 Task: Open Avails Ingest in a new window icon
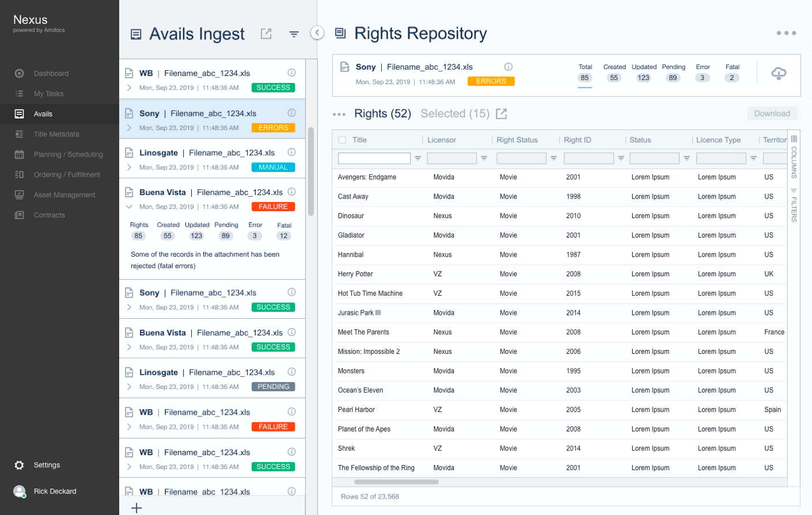(x=266, y=34)
